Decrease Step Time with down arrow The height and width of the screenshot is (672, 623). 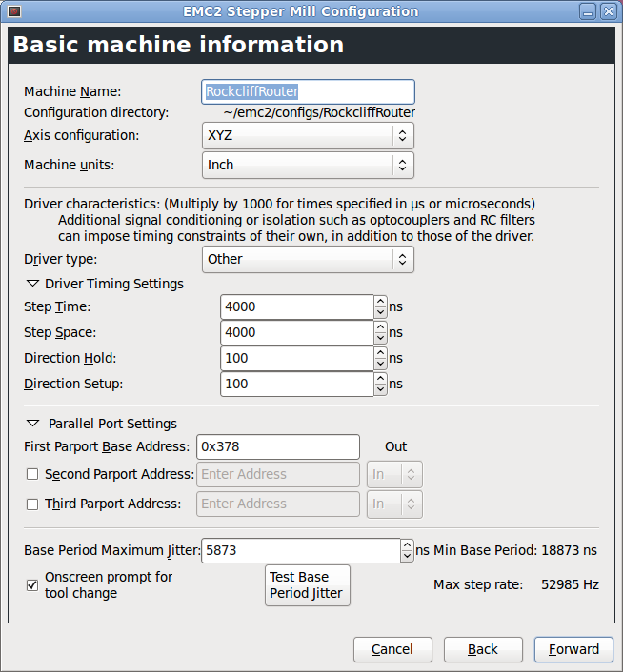[x=380, y=312]
